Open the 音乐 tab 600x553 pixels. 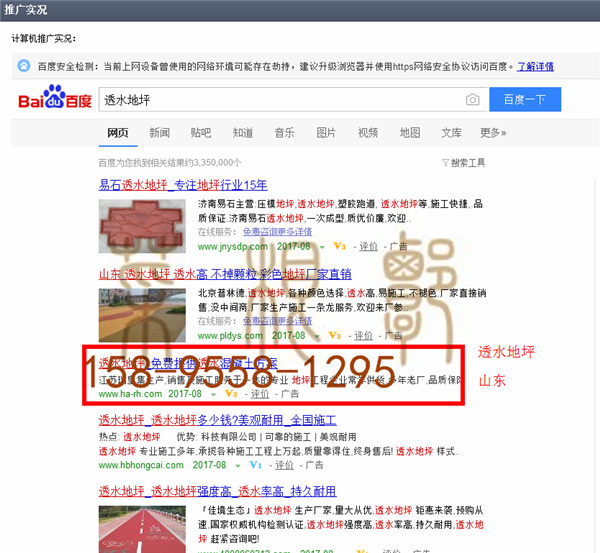284,133
